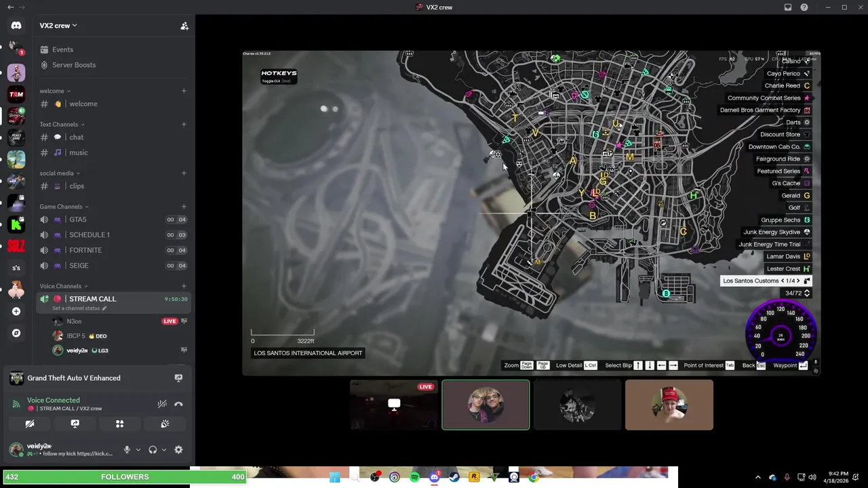
Task: Show hidden system tray icons chevron
Action: (758, 477)
